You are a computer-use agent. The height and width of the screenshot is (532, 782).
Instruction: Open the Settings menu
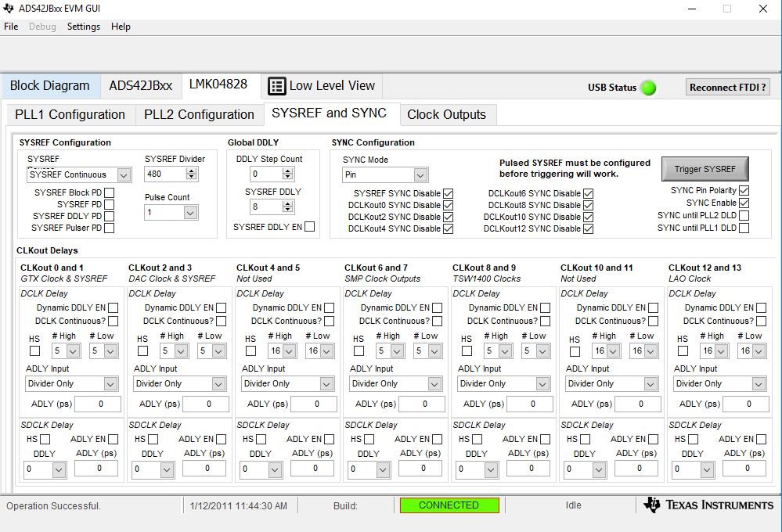click(84, 27)
